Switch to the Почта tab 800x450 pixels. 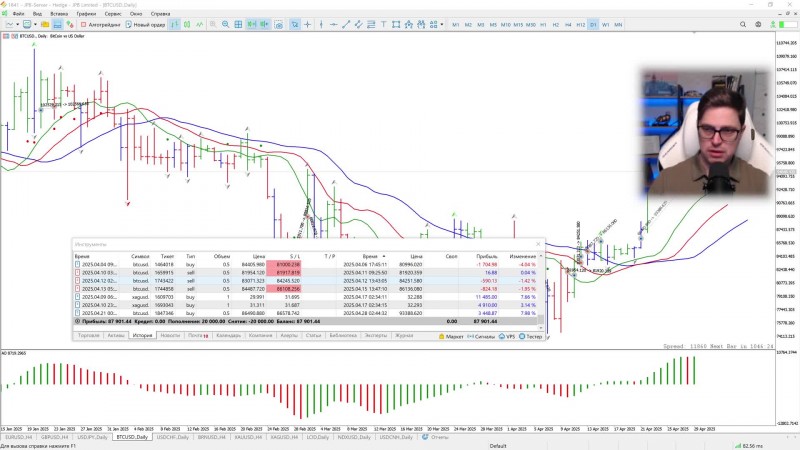pyautogui.click(x=197, y=336)
